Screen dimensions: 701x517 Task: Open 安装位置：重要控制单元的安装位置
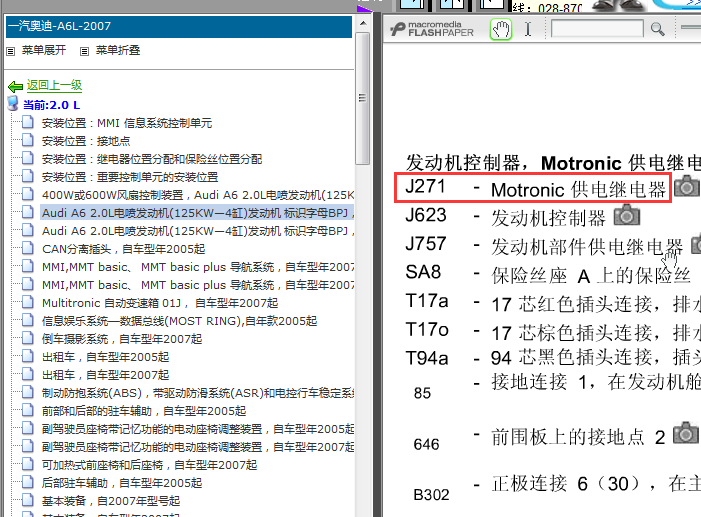coord(130,177)
